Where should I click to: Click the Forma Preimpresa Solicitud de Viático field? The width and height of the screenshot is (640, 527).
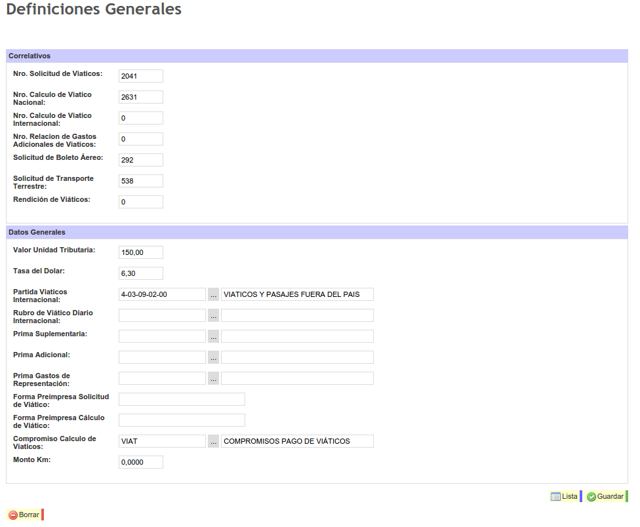click(181, 400)
